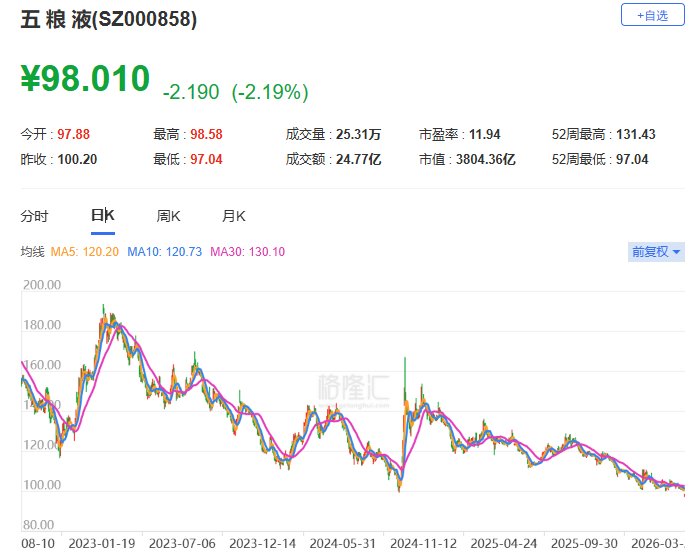Click P/E ratio value 11.94
Screen dimensions: 696x555
tap(485, 134)
